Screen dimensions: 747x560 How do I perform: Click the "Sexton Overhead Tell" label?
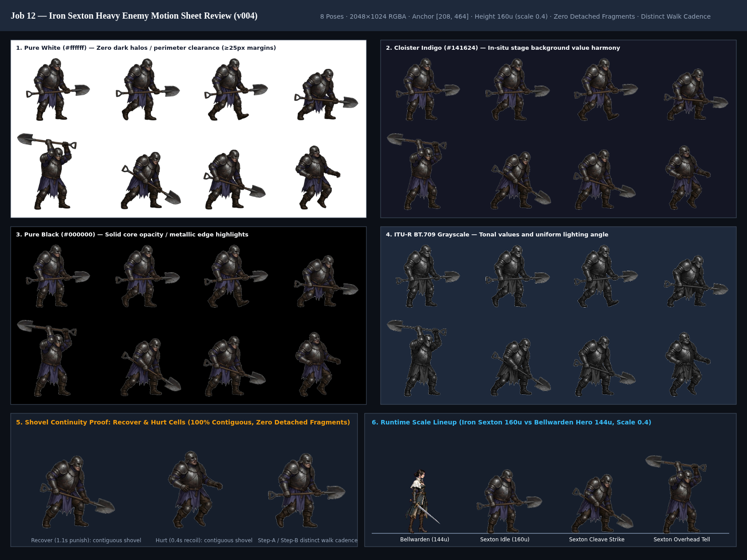tap(682, 540)
